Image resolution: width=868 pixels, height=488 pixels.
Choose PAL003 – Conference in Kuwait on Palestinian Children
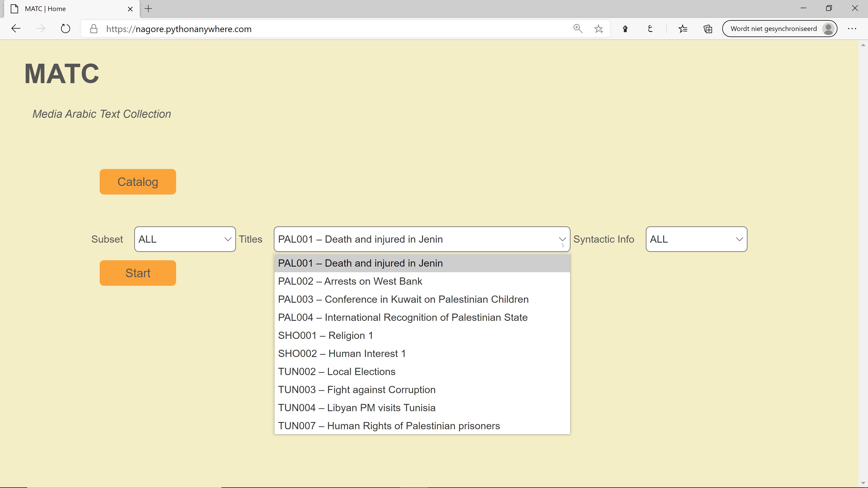[x=422, y=299]
